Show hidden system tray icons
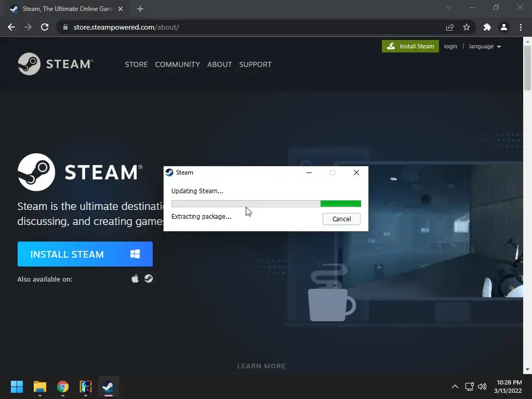 pos(455,387)
